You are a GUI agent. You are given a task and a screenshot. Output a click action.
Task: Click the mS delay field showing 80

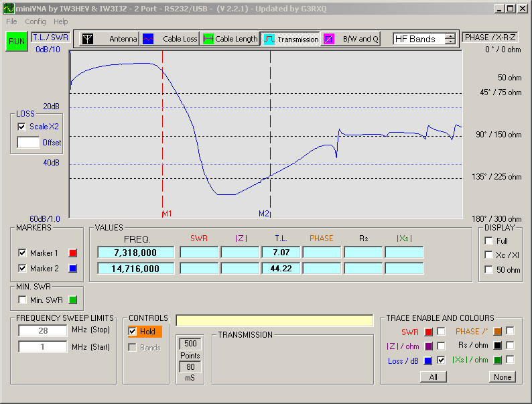190,367
